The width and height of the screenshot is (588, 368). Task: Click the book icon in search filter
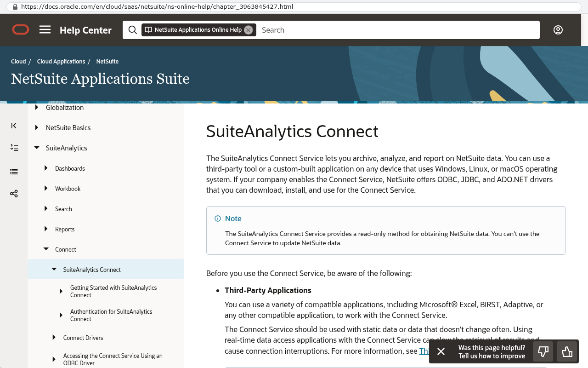(148, 30)
